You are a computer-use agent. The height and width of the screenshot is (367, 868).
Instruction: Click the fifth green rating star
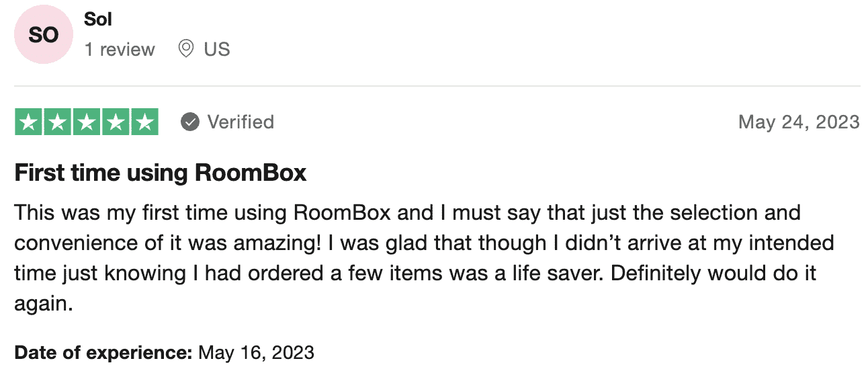(144, 122)
